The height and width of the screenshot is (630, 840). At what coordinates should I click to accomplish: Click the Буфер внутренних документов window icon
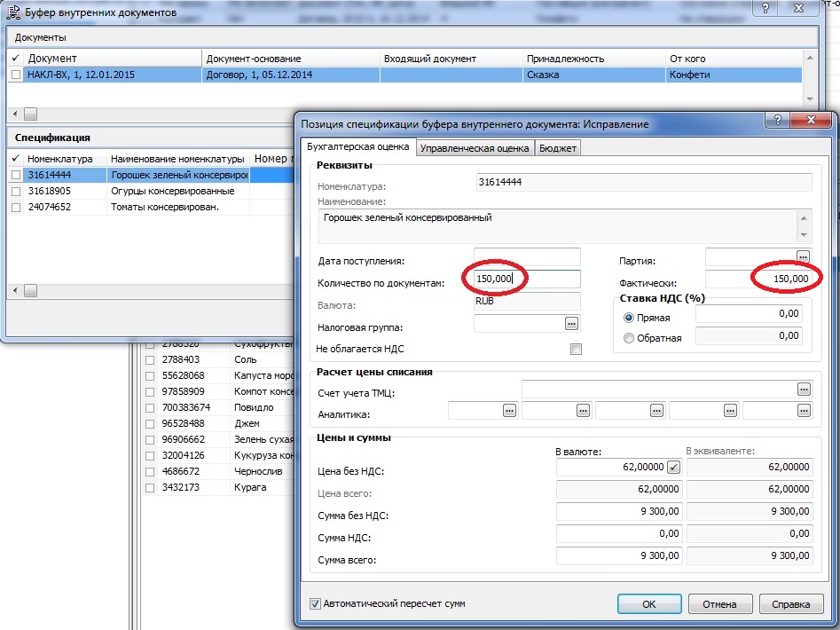[11, 12]
